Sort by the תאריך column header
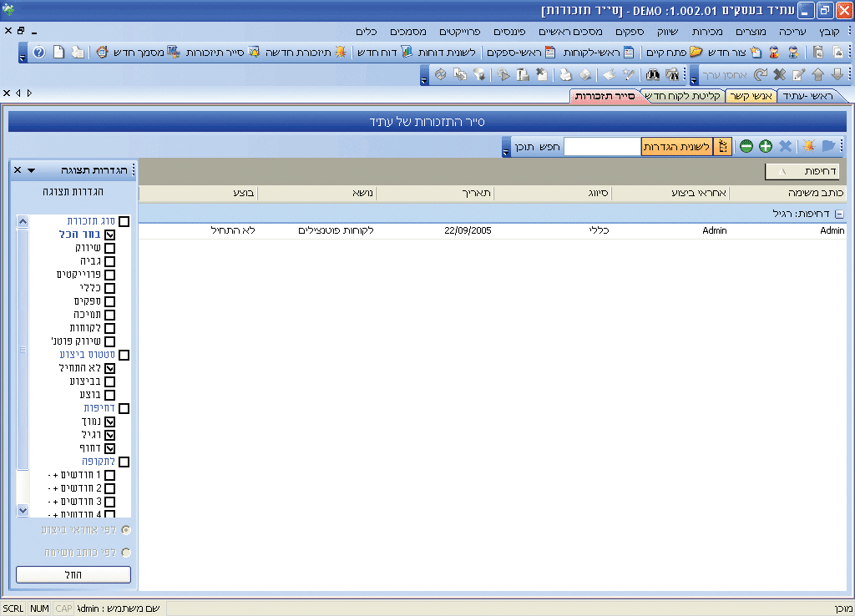 [435, 193]
